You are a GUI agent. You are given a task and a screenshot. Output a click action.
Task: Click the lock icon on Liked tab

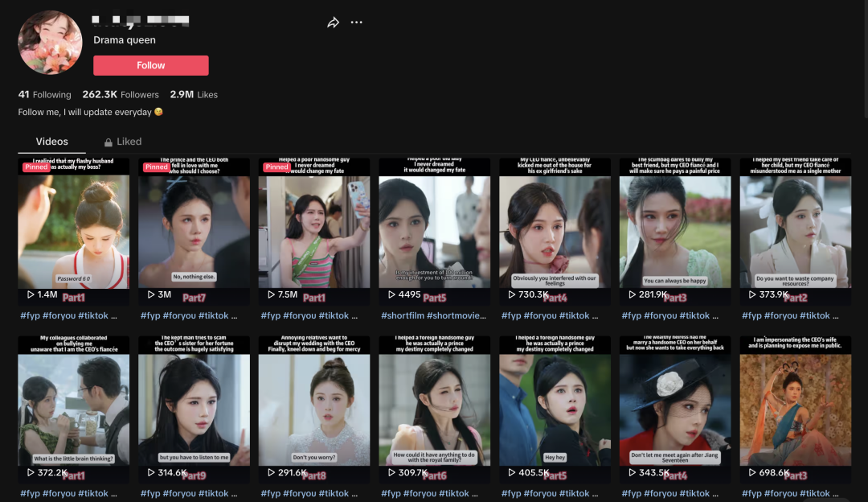[108, 142]
